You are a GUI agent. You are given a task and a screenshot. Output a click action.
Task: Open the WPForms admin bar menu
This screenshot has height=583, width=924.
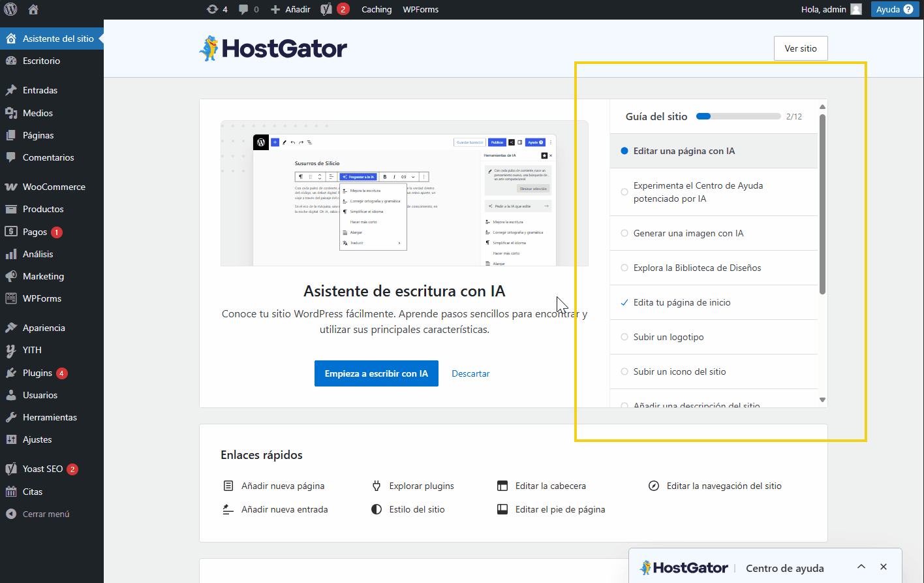click(421, 9)
